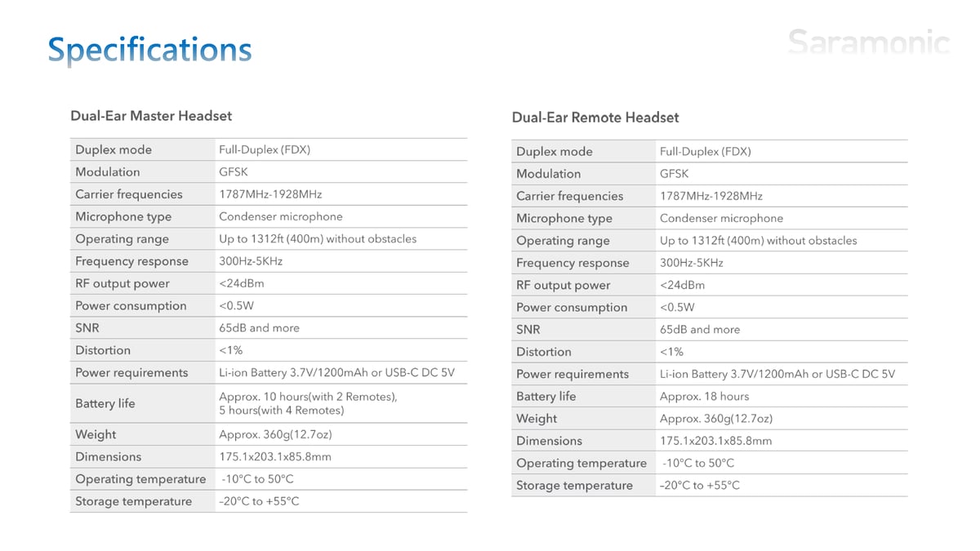This screenshot has width=980, height=551.
Task: Click Remote Power consumption <0.5W value
Action: [x=677, y=307]
